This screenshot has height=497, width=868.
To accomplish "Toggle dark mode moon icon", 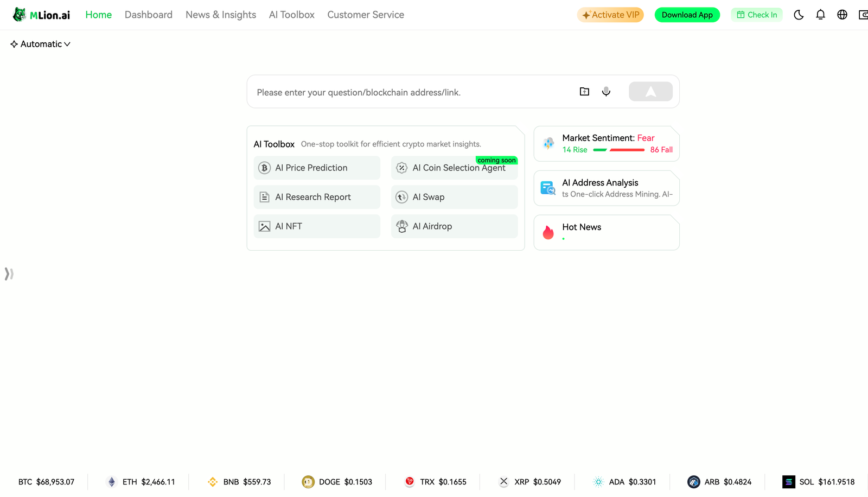I will 799,15.
